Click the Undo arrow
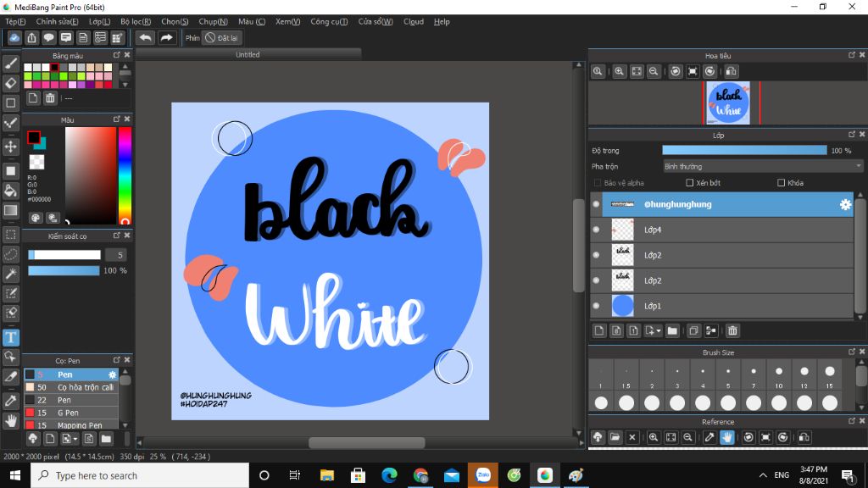 click(146, 37)
